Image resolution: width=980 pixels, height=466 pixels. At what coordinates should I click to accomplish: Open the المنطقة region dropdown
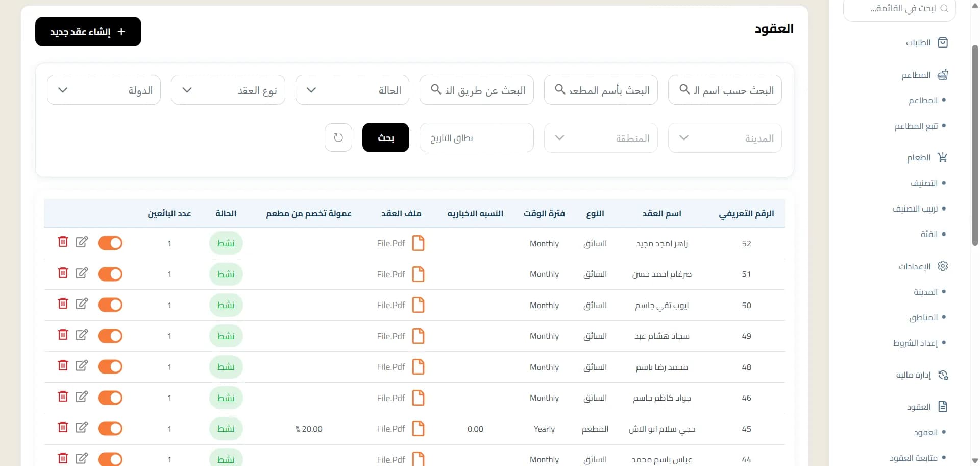click(601, 138)
